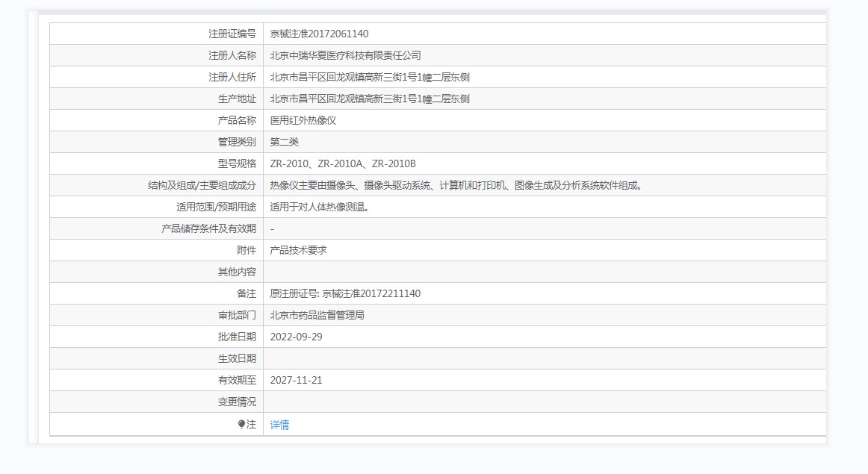Click the 有效期至 label
The image size is (868, 474).
pos(237,380)
